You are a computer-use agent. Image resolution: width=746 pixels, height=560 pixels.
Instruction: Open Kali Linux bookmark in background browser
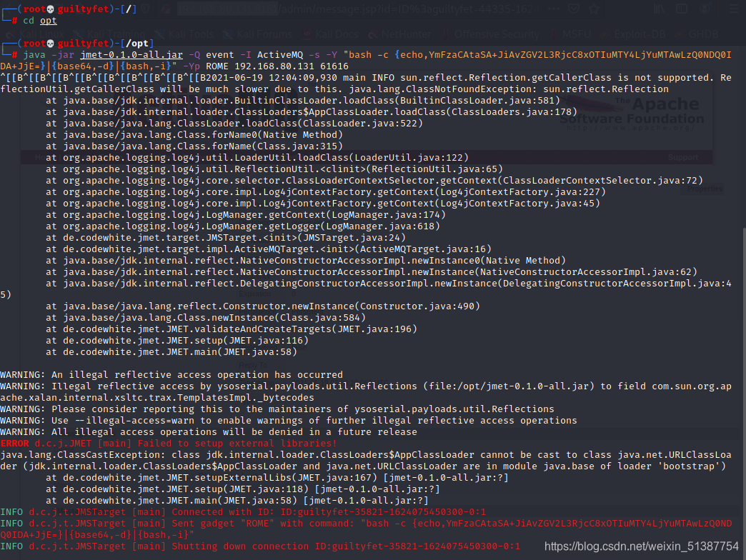click(36, 34)
